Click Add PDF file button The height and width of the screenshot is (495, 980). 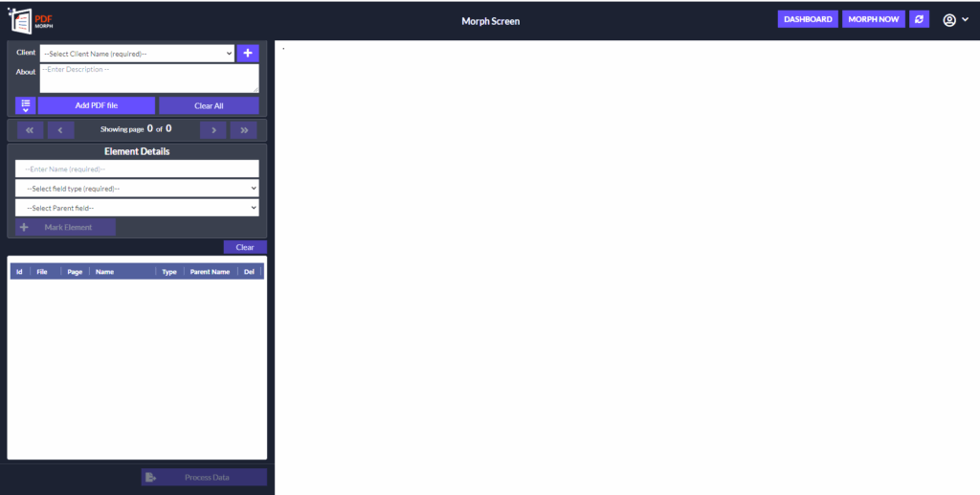(97, 105)
